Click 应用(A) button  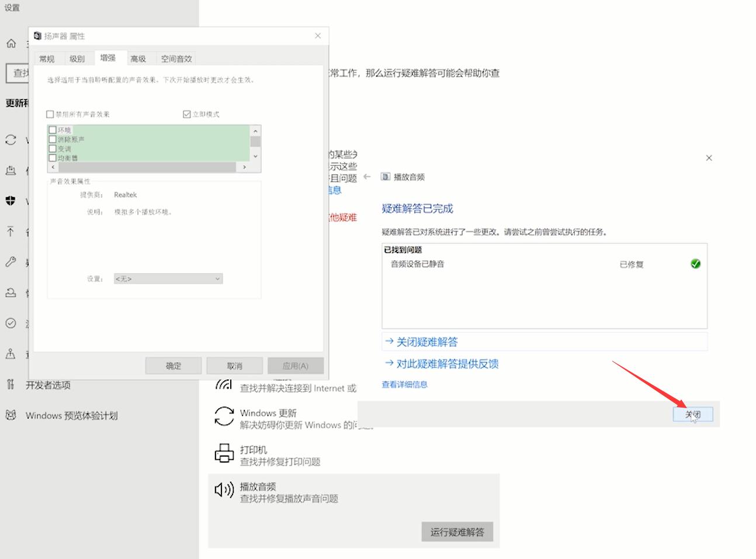(x=296, y=366)
